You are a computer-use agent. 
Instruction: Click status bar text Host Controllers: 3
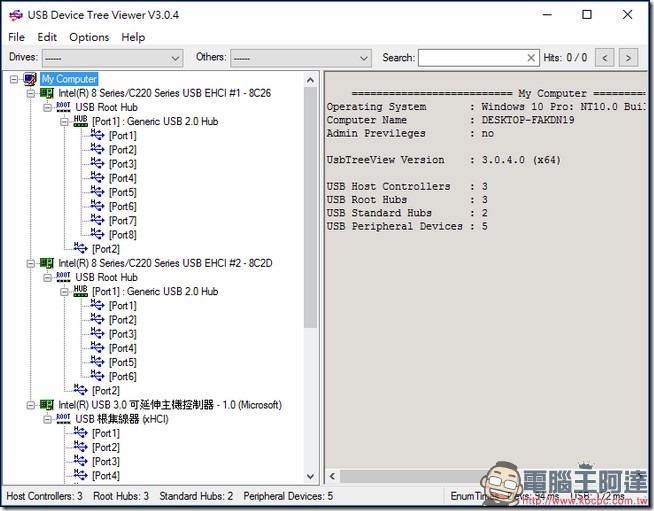point(44,496)
